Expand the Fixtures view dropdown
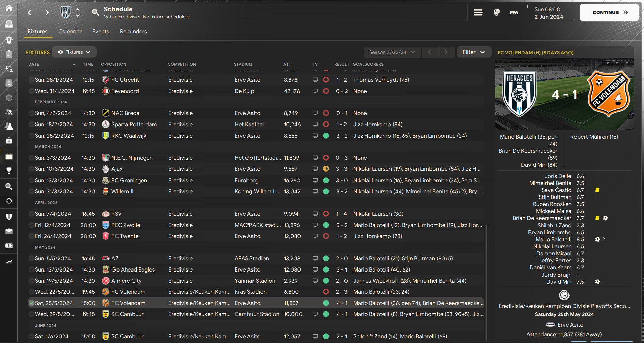Screen dimensions: 644x343 coord(74,52)
